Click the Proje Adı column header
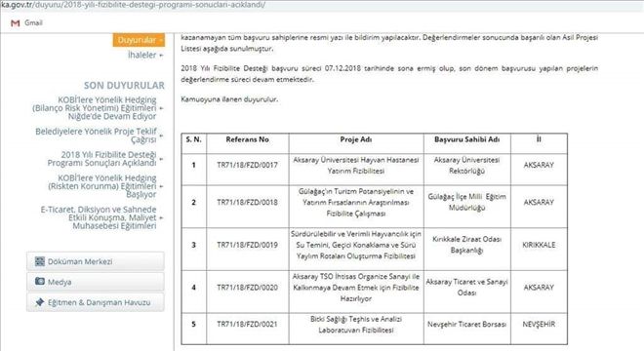This screenshot has width=644, height=351. pyautogui.click(x=356, y=139)
